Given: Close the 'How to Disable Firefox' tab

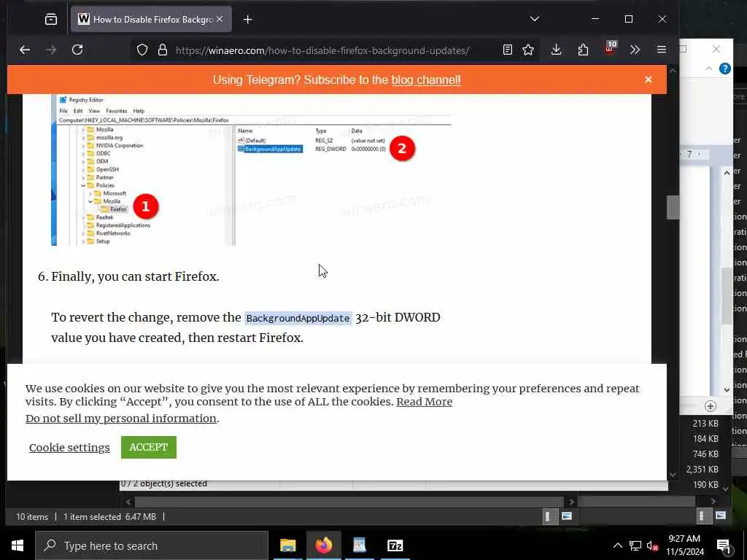Looking at the screenshot, I should click(x=220, y=19).
